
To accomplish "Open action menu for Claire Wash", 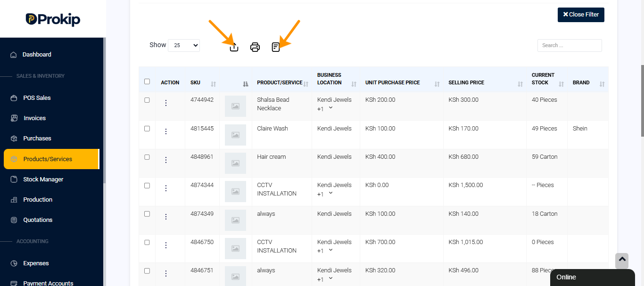I will [x=165, y=131].
